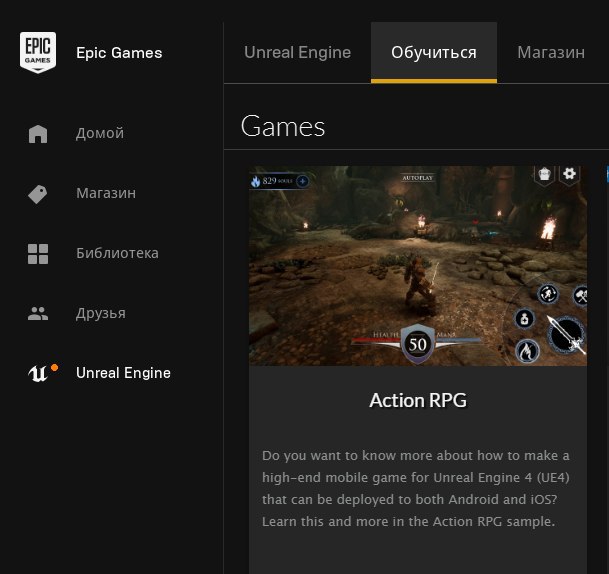Viewport: 609px width, 574px height.
Task: Click the Epic Games shield logo
Action: click(38, 52)
